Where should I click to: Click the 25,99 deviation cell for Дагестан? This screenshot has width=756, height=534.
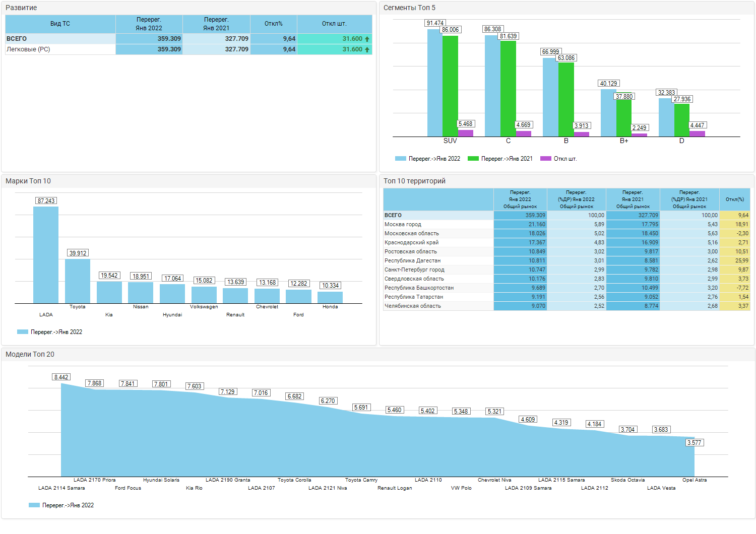735,261
